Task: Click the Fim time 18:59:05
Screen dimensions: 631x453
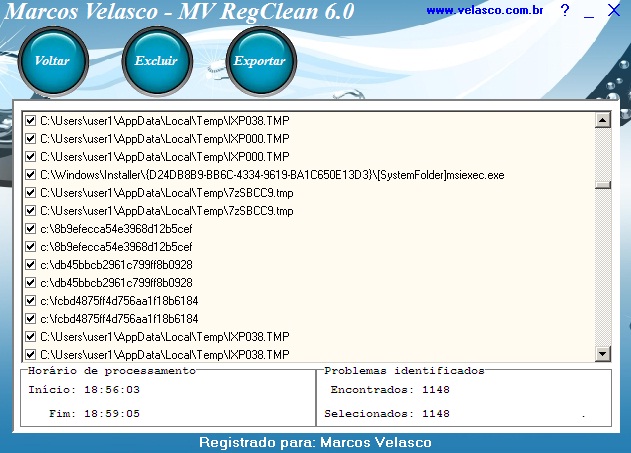Action: click(112, 414)
